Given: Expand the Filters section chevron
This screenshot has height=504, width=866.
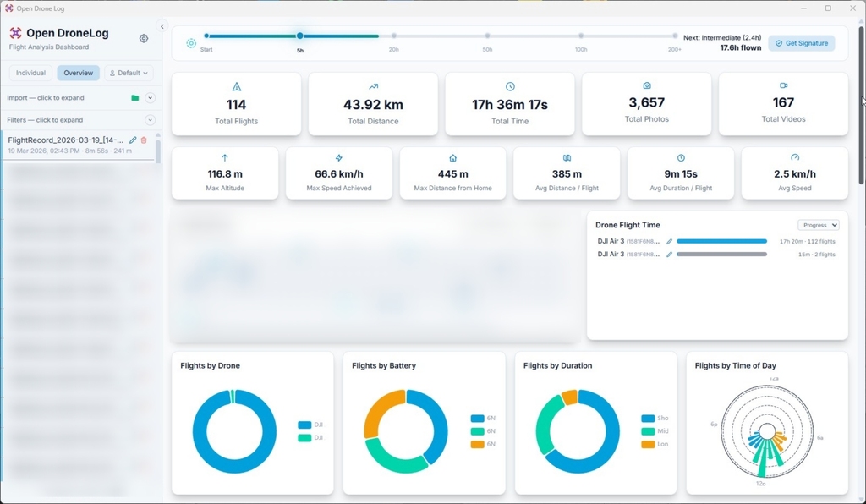Looking at the screenshot, I should click(x=151, y=120).
